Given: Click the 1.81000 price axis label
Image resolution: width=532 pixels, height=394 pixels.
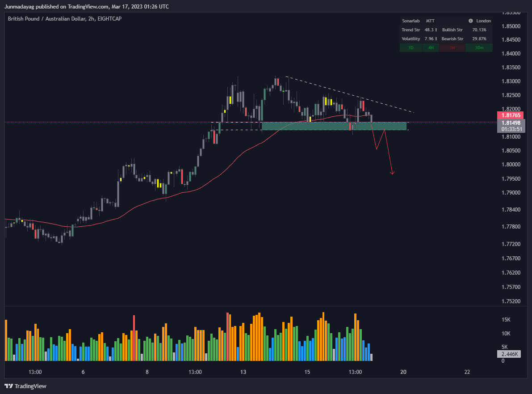Looking at the screenshot, I should point(511,137).
